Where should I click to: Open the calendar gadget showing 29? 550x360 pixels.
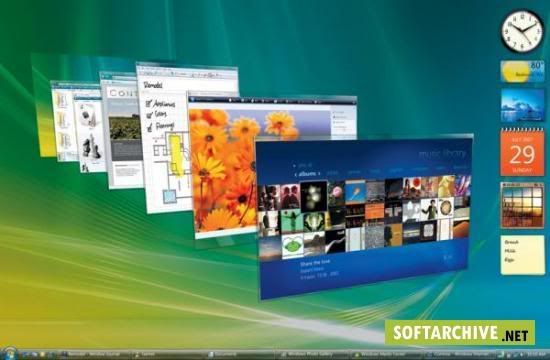click(522, 152)
